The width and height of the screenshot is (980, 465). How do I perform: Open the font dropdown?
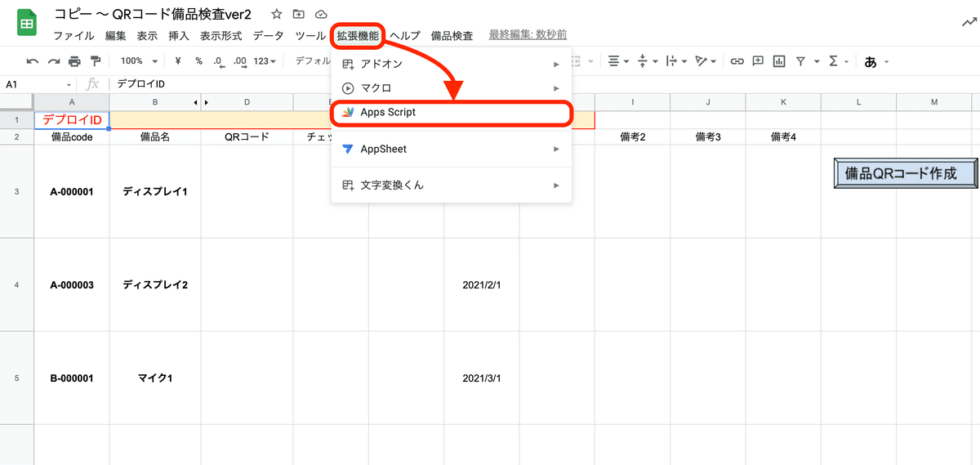(x=313, y=61)
